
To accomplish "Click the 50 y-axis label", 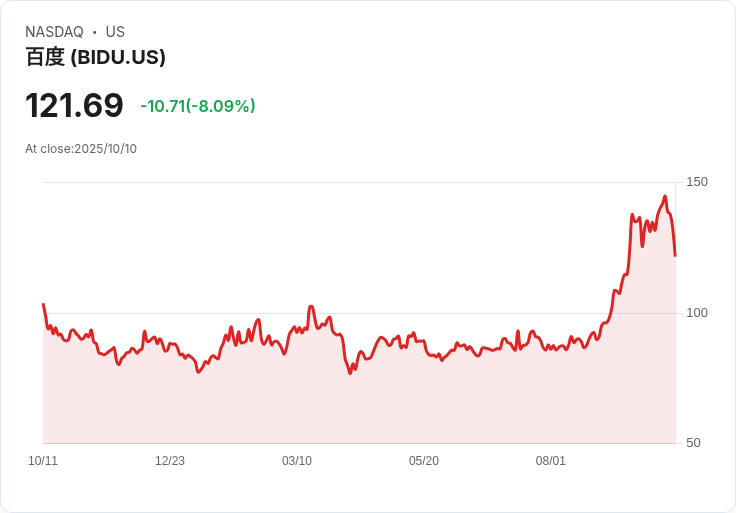I will [693, 443].
